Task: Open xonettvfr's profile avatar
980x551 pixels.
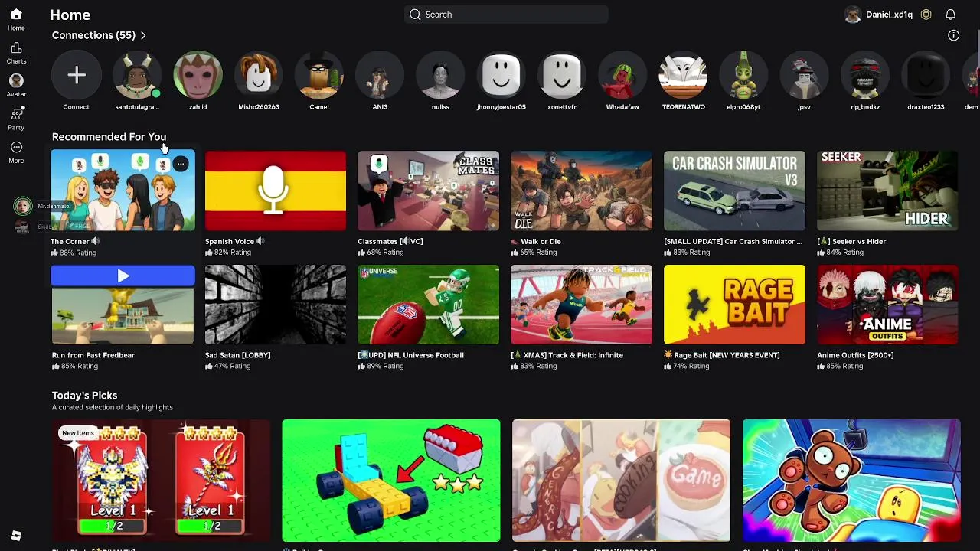Action: click(x=562, y=75)
